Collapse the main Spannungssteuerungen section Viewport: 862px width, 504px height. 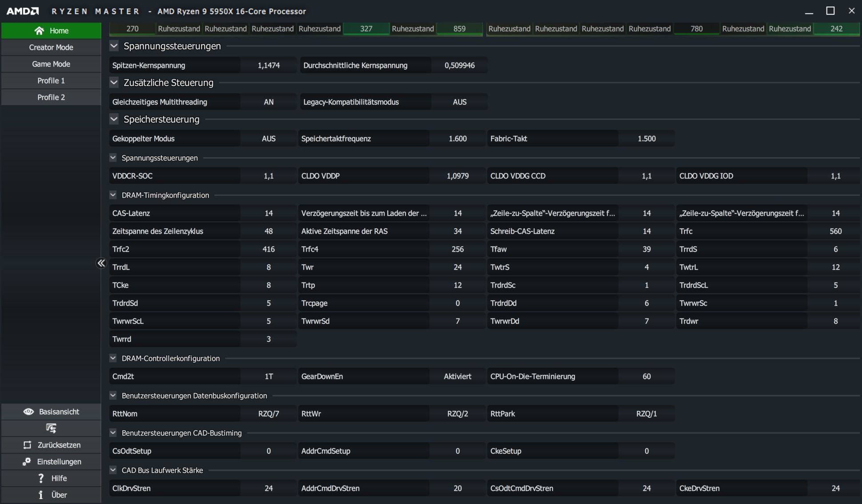[114, 46]
